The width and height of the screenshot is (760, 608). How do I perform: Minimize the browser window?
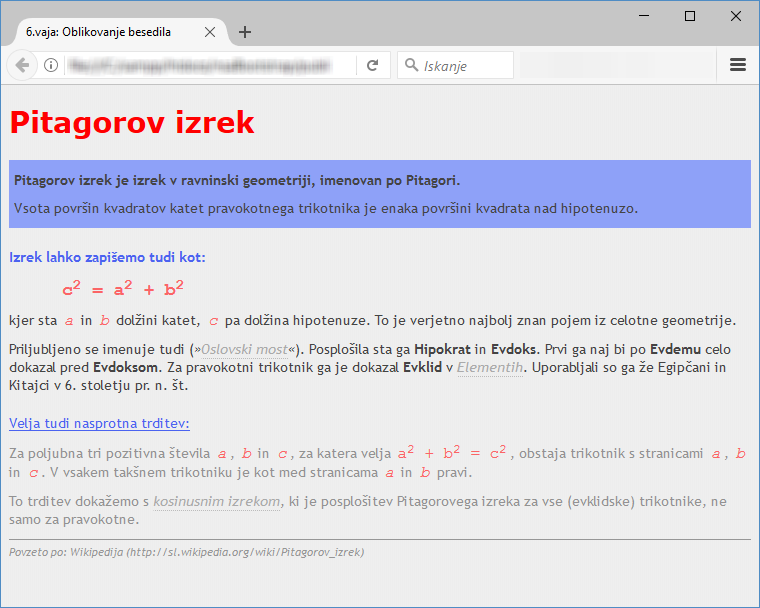point(644,16)
